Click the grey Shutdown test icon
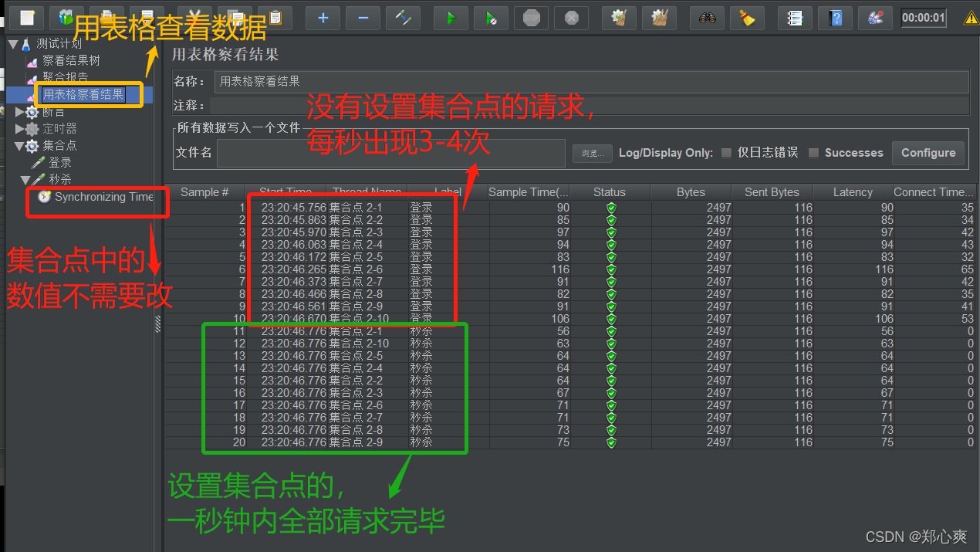The height and width of the screenshot is (552, 980). [571, 17]
